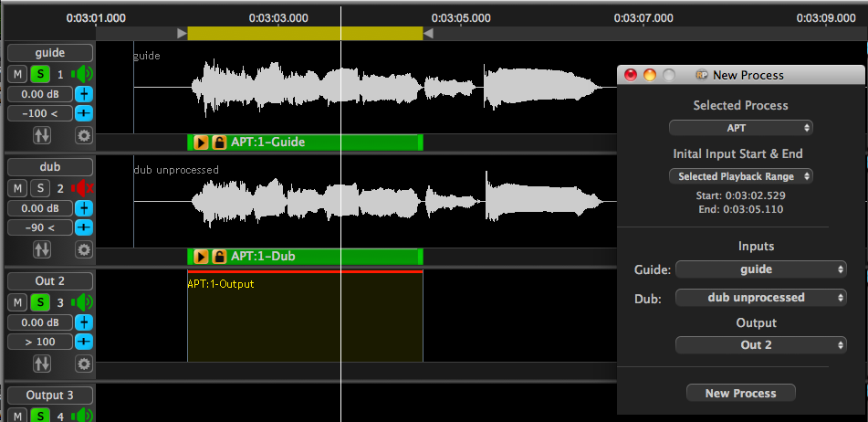Click the guide track speaker icon
Viewport: 868px width, 422px height.
[82, 74]
